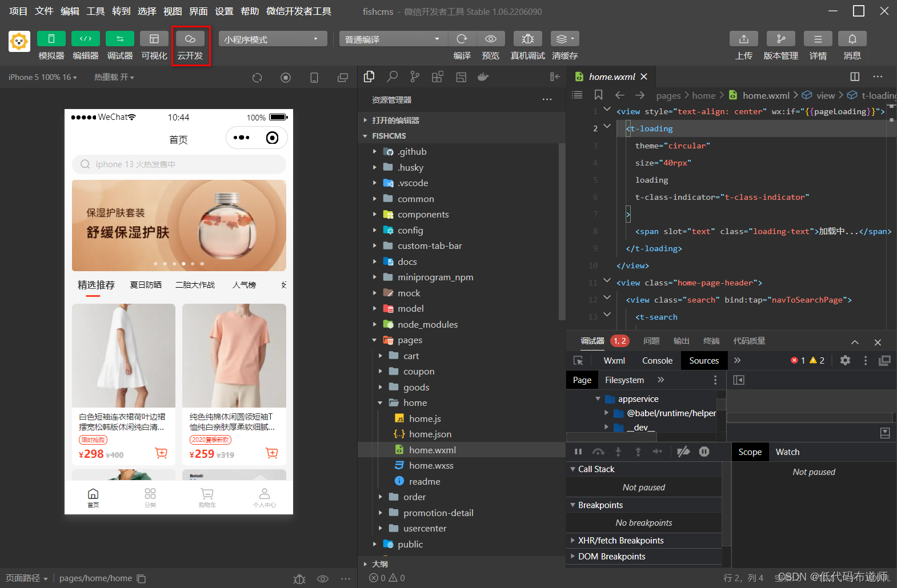Image resolution: width=897 pixels, height=588 pixels.
Task: Expand XHR/fetch Breakpoints section
Action: coord(621,541)
